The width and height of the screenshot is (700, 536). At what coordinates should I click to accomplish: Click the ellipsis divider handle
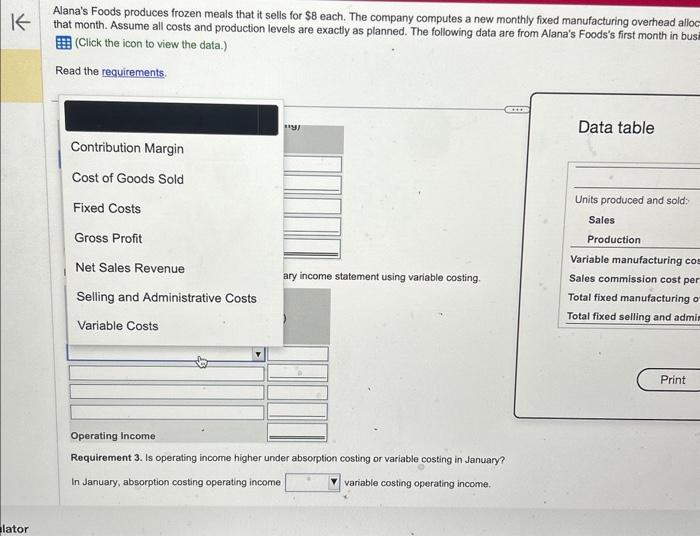[517, 110]
